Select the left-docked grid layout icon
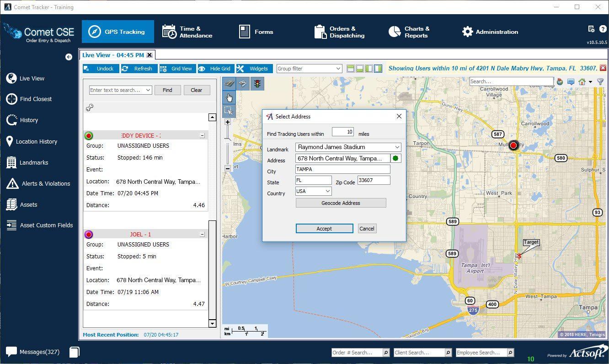Screen dimensions: 609x364 pos(369,69)
